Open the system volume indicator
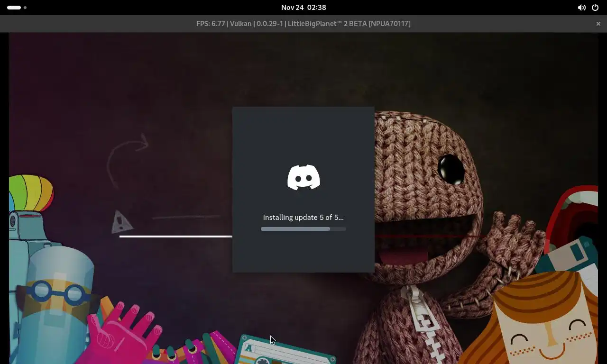This screenshot has height=364, width=607. point(581,8)
